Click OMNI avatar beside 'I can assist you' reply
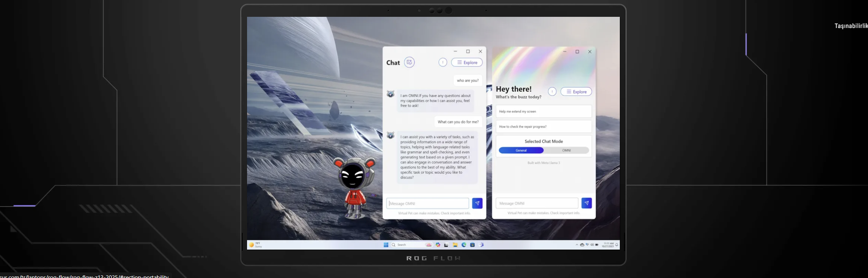 [390, 135]
